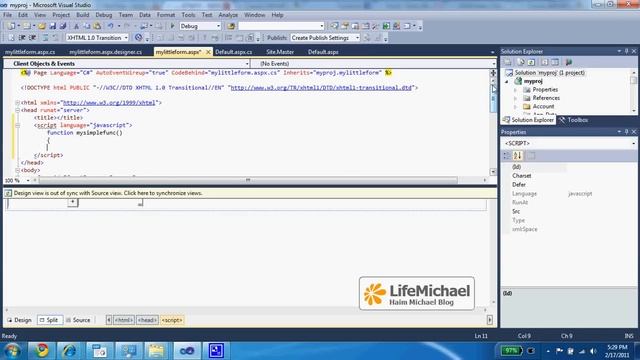Click the split handle above editor scrollbar
Image resolution: width=640 pixels, height=360 pixels.
click(x=493, y=73)
